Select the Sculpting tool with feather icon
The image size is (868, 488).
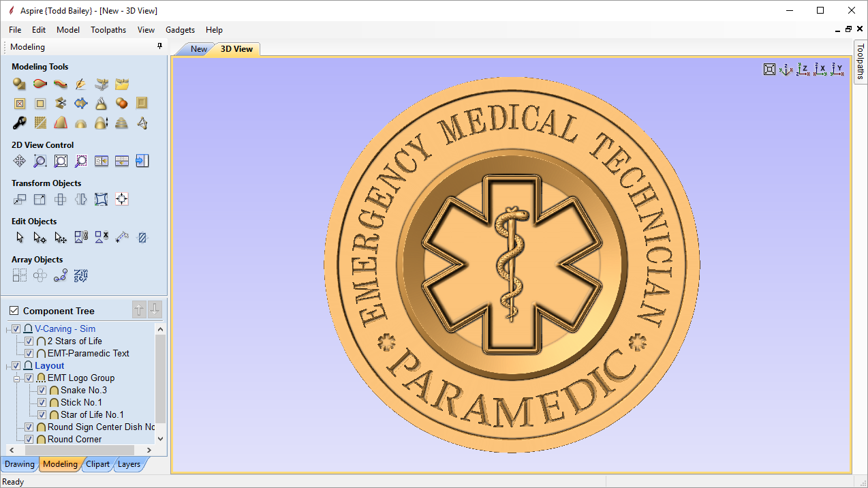pyautogui.click(x=81, y=84)
